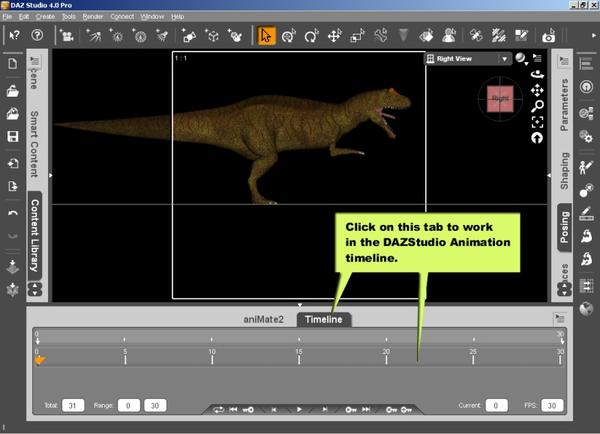The image size is (600, 434).
Task: Open the File menu
Action: pos(7,17)
